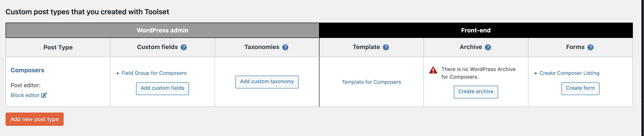This screenshot has width=644, height=136.
Task: Click the WordPress admin header section
Action: click(x=162, y=30)
